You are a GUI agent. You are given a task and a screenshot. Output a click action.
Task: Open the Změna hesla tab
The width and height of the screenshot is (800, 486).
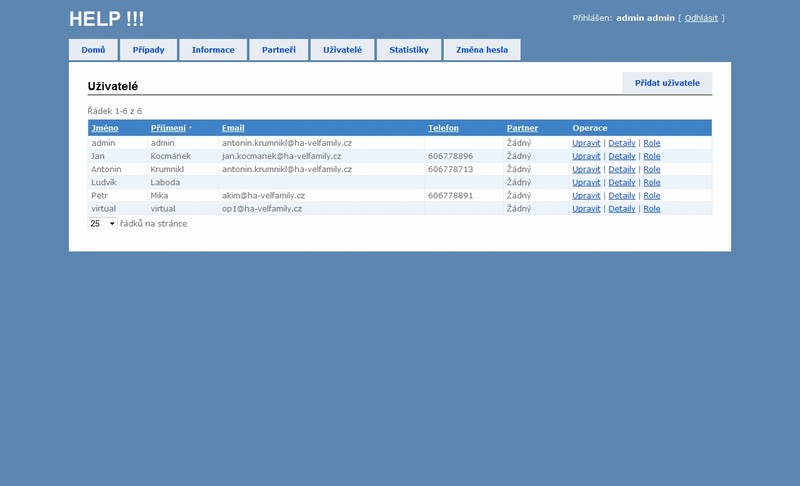(482, 50)
